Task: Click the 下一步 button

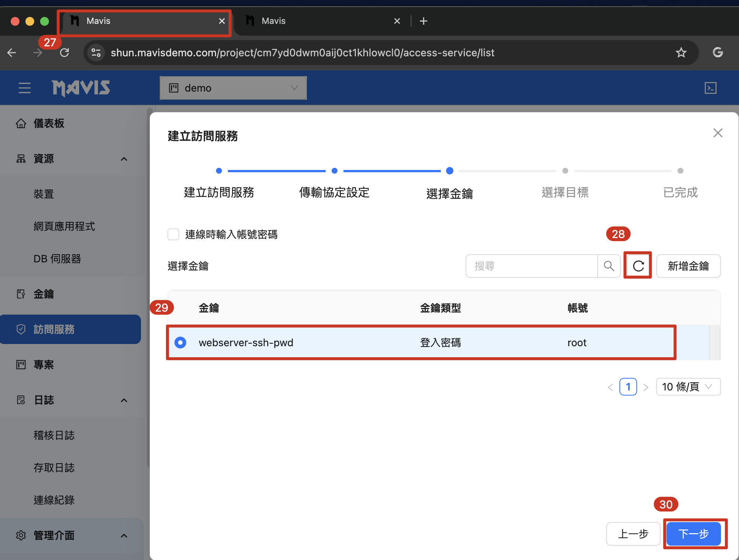Action: point(693,534)
